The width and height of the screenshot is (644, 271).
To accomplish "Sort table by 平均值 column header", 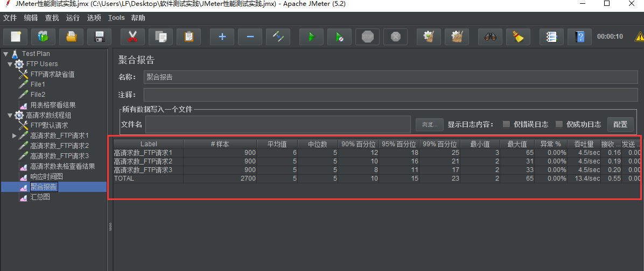I will (277, 144).
